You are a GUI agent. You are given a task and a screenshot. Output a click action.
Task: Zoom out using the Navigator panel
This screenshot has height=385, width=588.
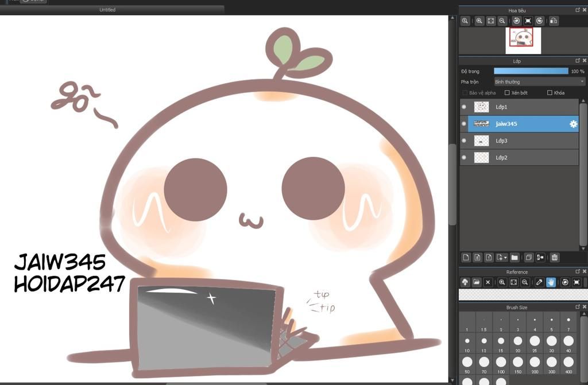pyautogui.click(x=502, y=21)
